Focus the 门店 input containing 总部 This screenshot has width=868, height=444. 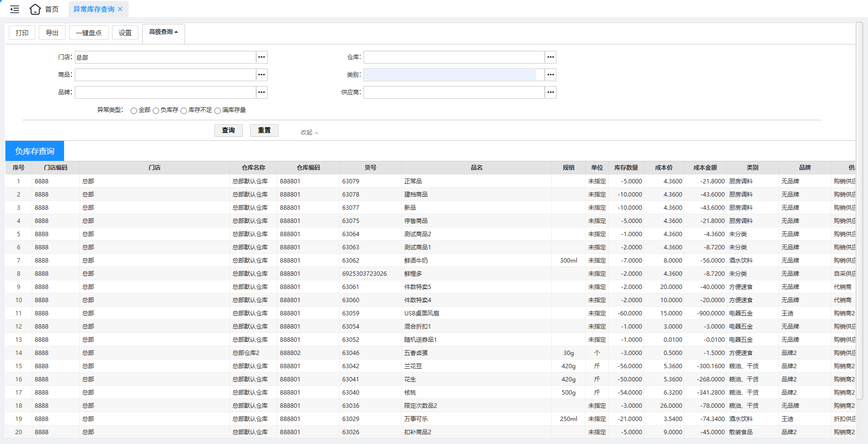165,57
